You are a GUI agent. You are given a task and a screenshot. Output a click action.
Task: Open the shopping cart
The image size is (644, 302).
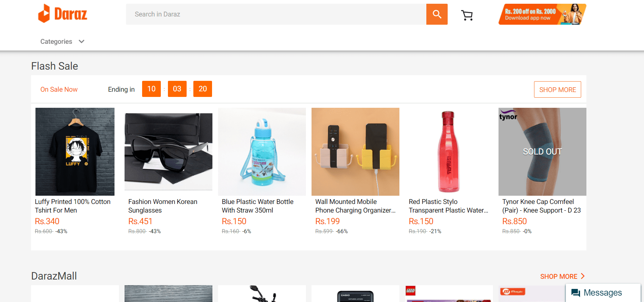click(467, 15)
